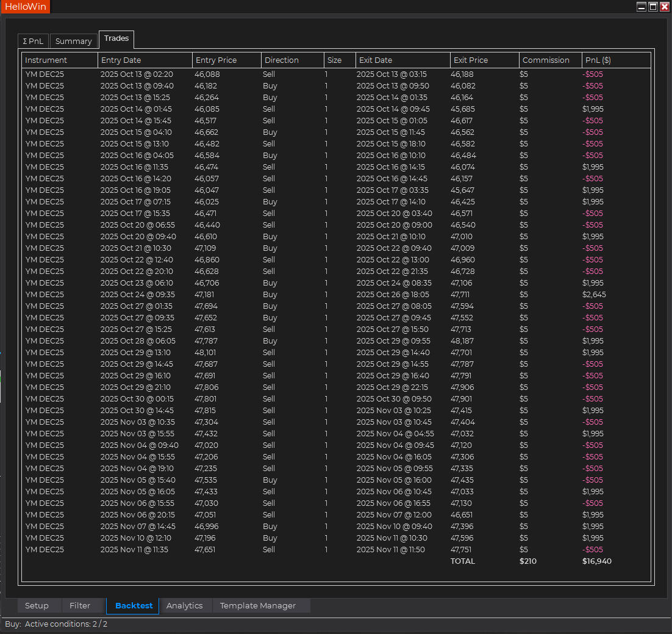672x634 pixels.
Task: Click the total PnL value $16,940
Action: (596, 561)
